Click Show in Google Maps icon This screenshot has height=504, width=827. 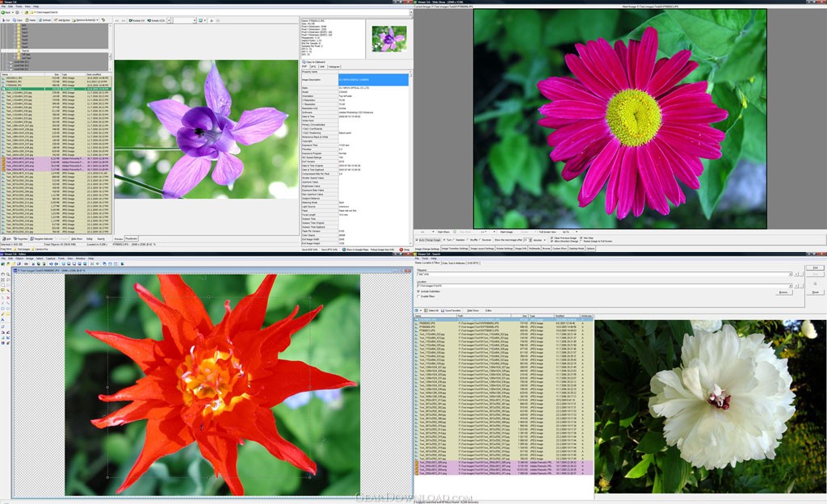[x=344, y=250]
